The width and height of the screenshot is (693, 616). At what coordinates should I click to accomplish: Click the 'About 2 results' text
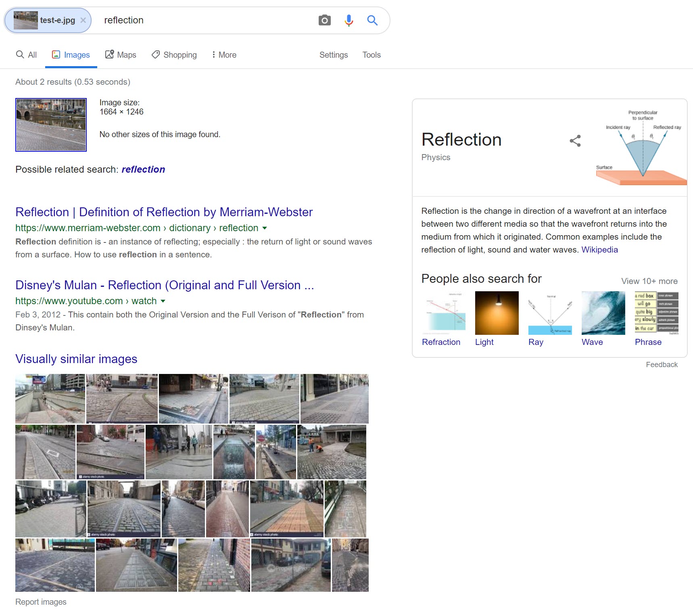[73, 82]
